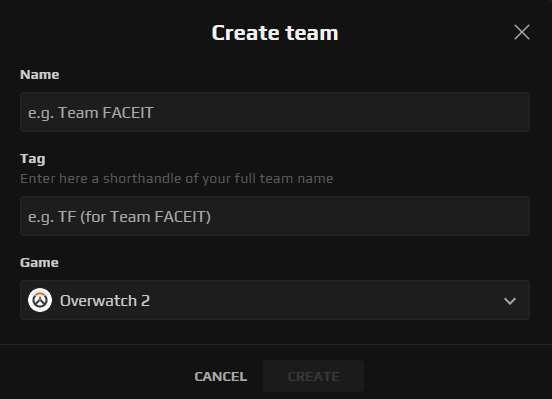Click the Create team dialog title
Screen dimensions: 552x399
pos(275,33)
